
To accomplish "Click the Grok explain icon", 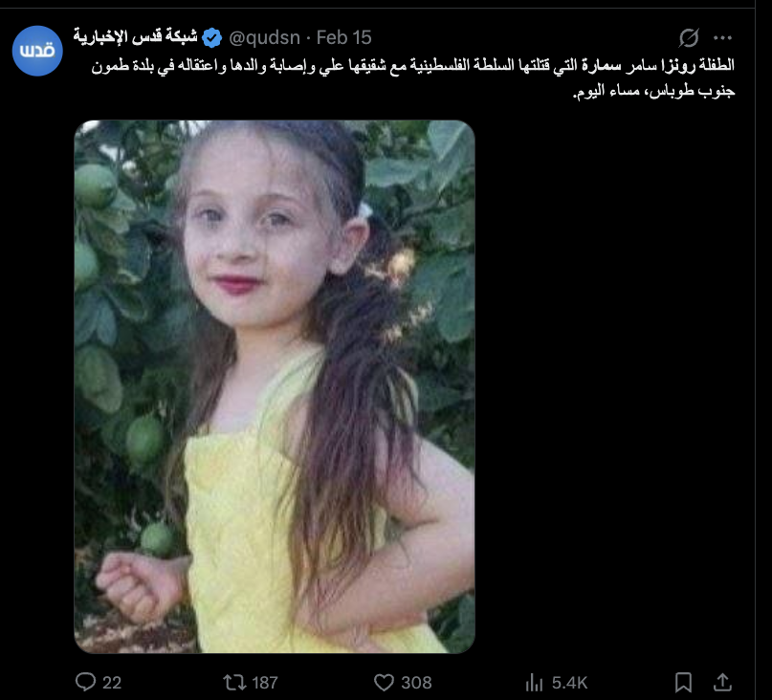I will tap(689, 38).
